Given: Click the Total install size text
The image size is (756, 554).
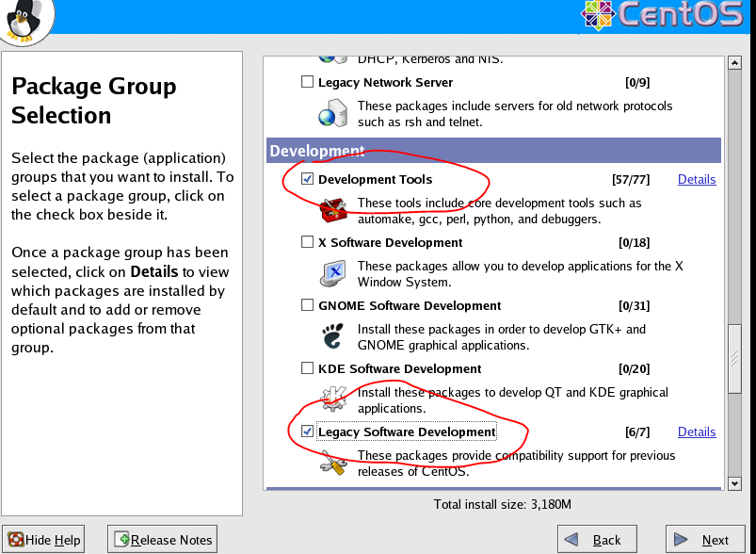Looking at the screenshot, I should tap(503, 504).
